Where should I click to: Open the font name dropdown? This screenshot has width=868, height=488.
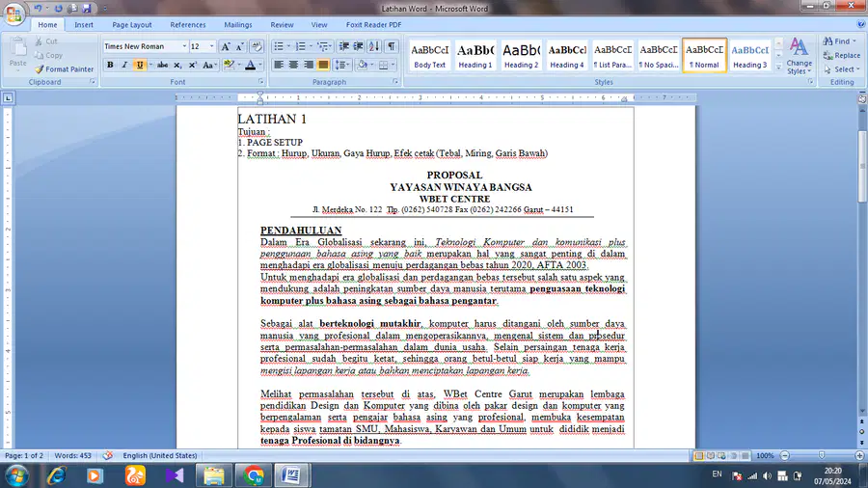184,46
